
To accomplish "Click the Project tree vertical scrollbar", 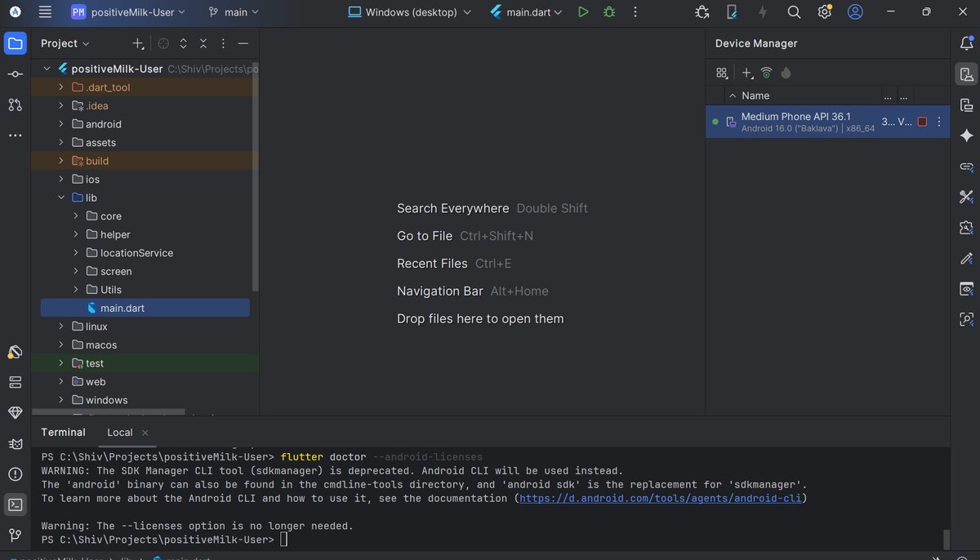I will click(x=255, y=176).
